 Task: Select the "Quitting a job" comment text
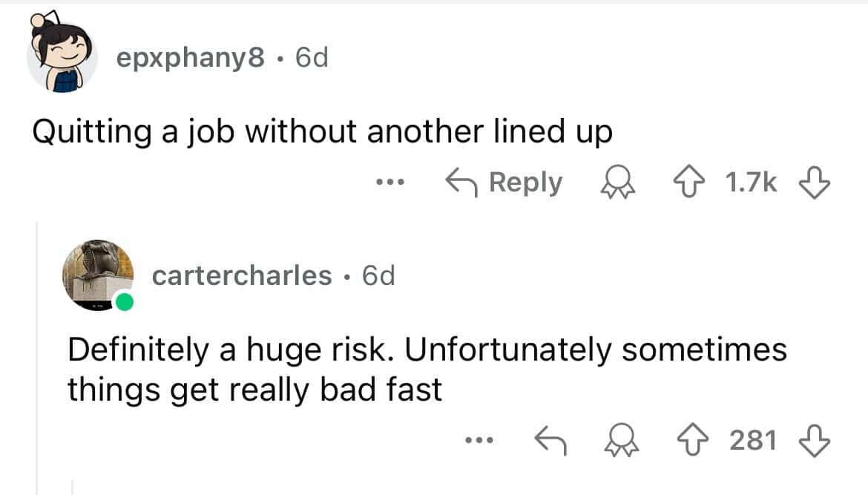tap(322, 132)
